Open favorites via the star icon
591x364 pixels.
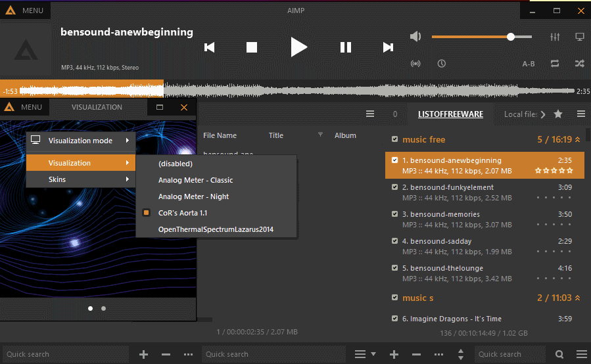(558, 114)
